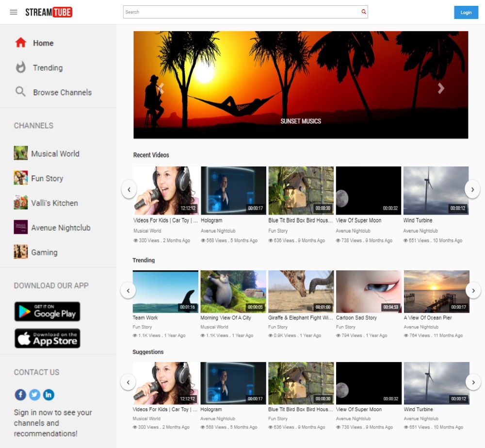
Task: Open the hamburger menu icon
Action: [x=13, y=12]
